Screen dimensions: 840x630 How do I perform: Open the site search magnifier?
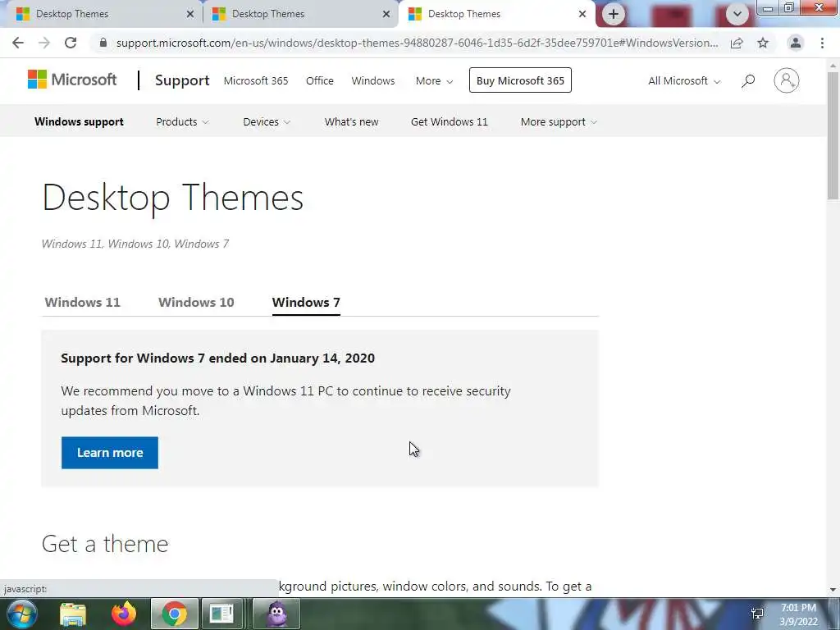point(748,81)
